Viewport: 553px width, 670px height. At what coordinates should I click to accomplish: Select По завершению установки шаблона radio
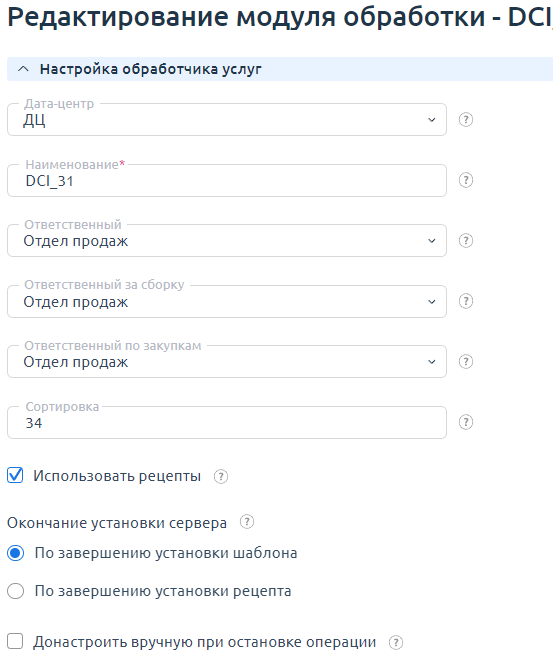pyautogui.click(x=15, y=553)
